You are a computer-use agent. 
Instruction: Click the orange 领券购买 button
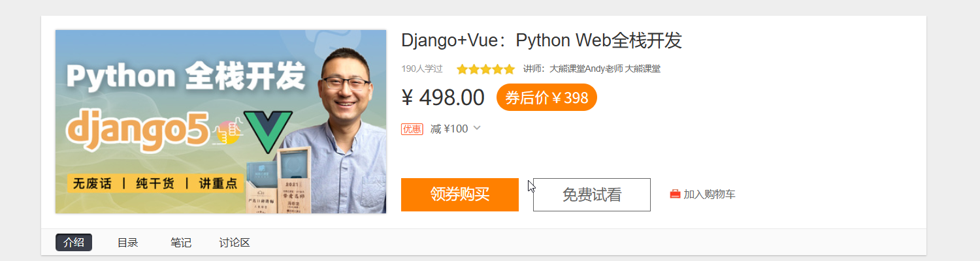(x=460, y=194)
